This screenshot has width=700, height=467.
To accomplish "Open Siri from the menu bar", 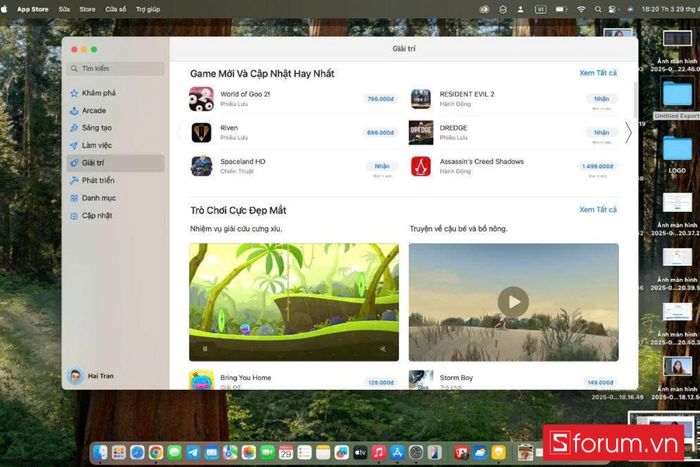I will 630,9.
